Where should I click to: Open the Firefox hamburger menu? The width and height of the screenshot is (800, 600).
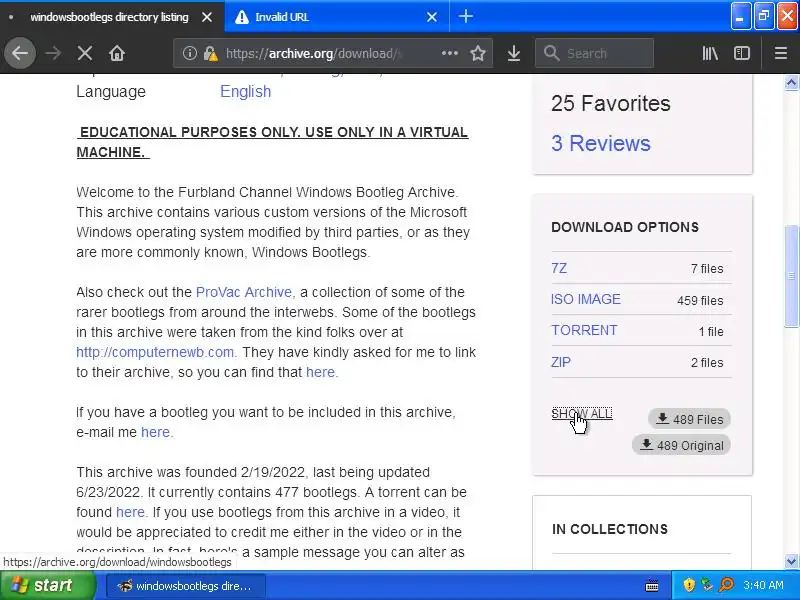pos(781,53)
